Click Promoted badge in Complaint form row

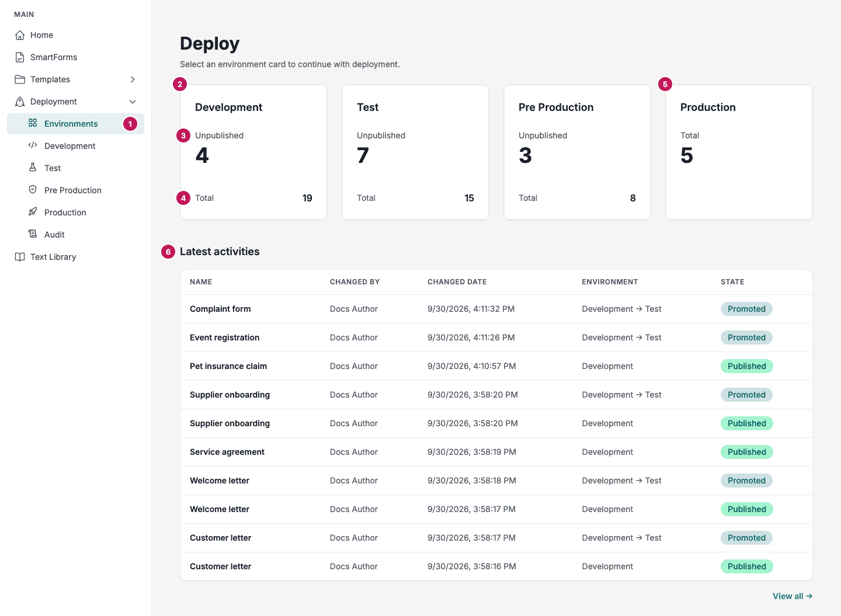coord(746,309)
